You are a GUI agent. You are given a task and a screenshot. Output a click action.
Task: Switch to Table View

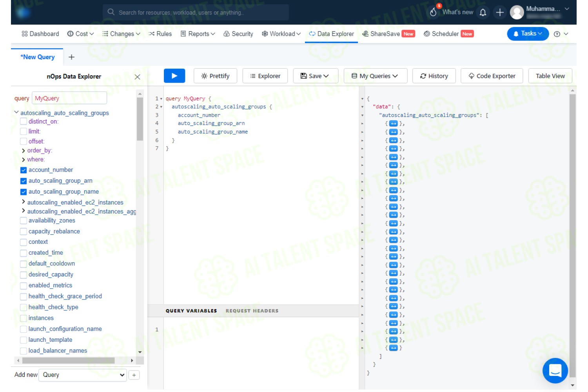tap(550, 76)
